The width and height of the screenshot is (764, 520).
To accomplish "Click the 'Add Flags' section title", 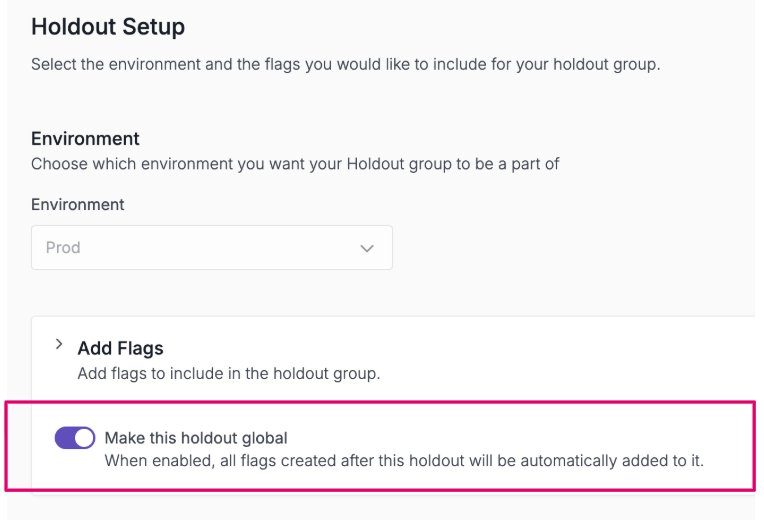I will [120, 348].
